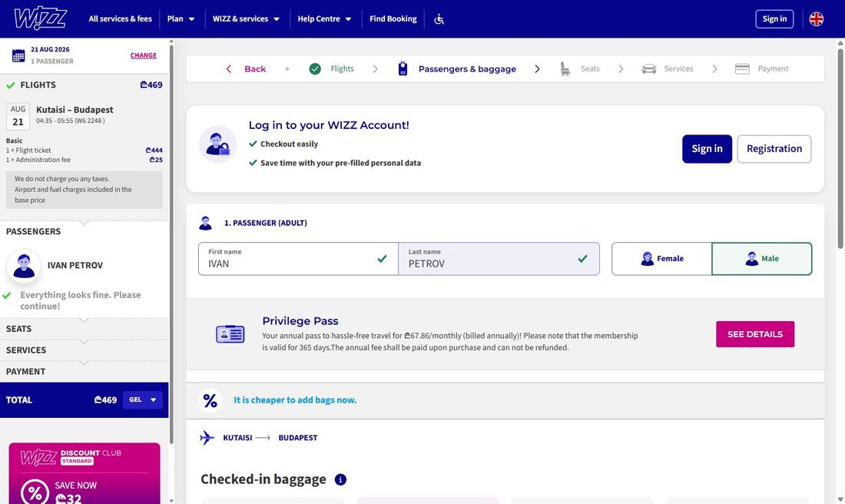
Task: Click the pink SEE DETAILS button
Action: pos(755,334)
